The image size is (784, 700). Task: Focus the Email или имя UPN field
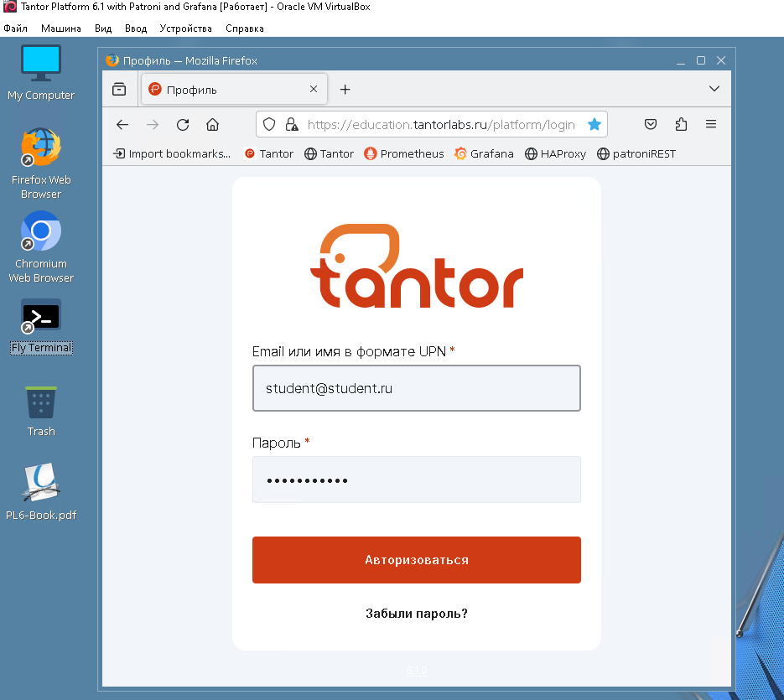[x=417, y=388]
